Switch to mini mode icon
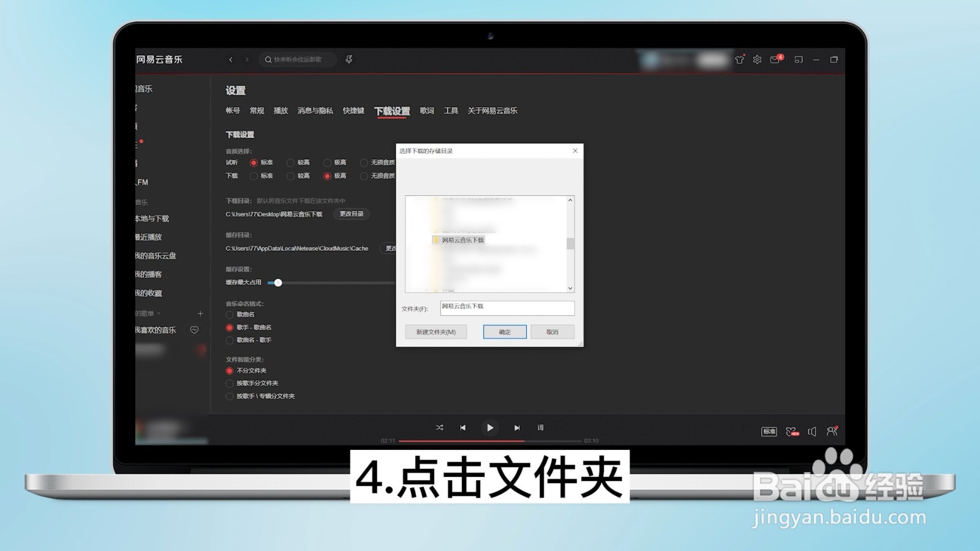 [x=798, y=59]
